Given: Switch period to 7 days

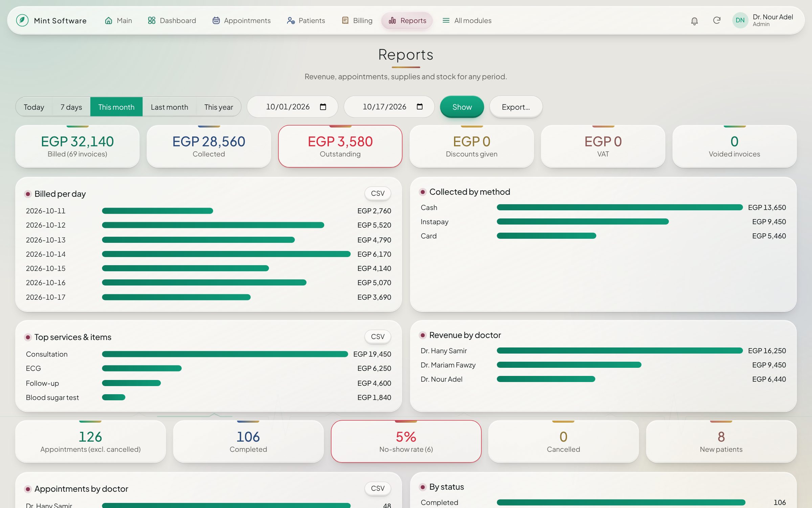Looking at the screenshot, I should [71, 107].
